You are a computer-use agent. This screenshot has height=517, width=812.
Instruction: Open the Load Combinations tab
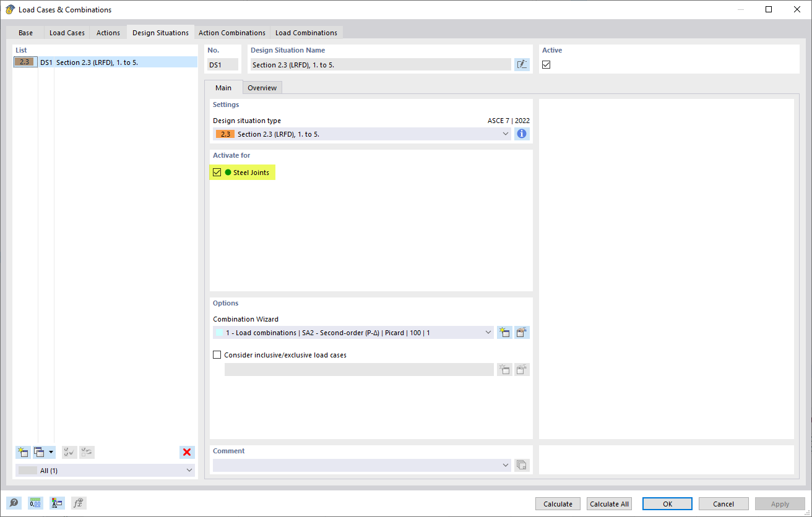pos(306,33)
